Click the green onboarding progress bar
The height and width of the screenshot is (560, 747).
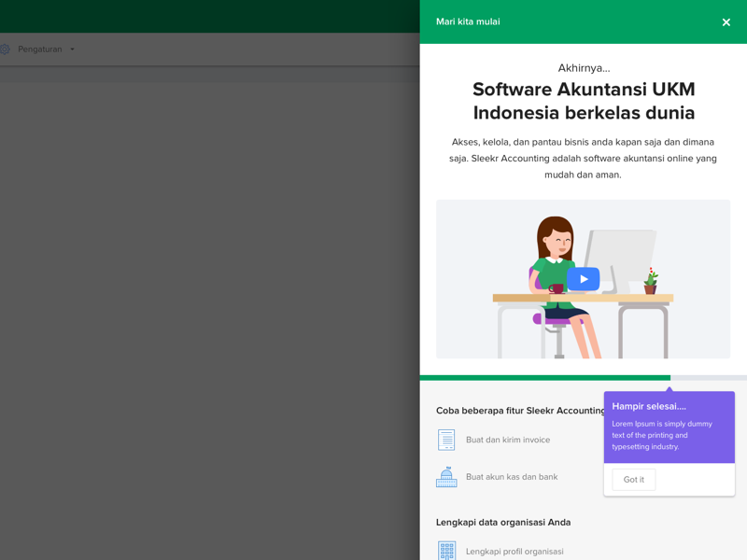point(544,378)
